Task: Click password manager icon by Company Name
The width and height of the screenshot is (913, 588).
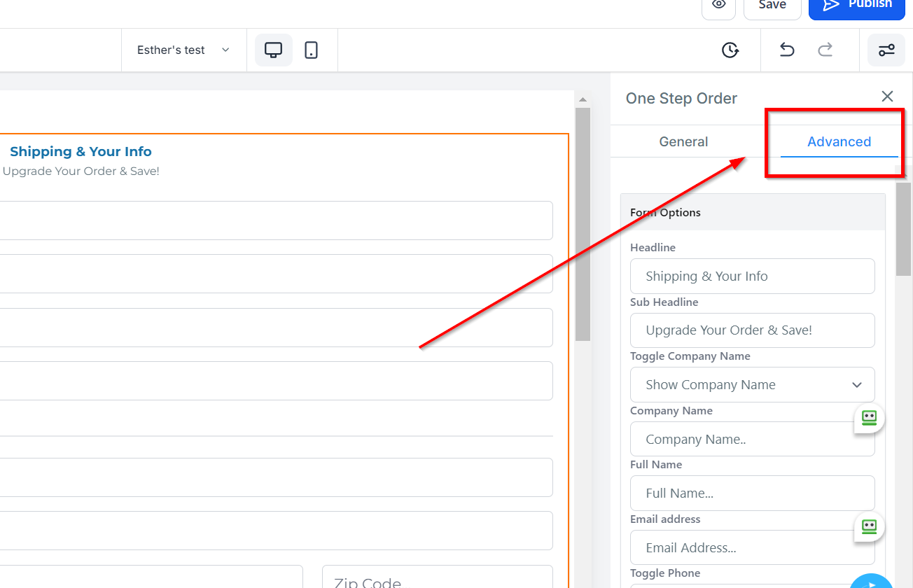Action: (869, 418)
